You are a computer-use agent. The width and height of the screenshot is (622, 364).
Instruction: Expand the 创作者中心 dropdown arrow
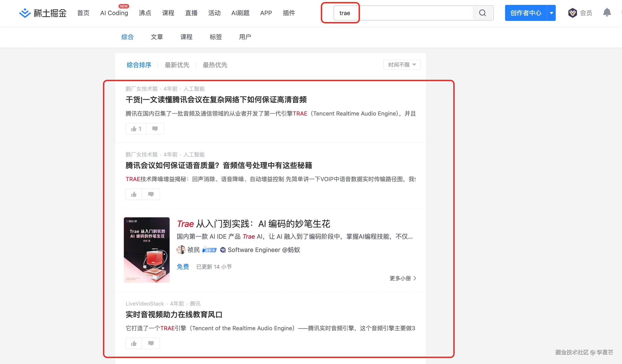tap(551, 13)
